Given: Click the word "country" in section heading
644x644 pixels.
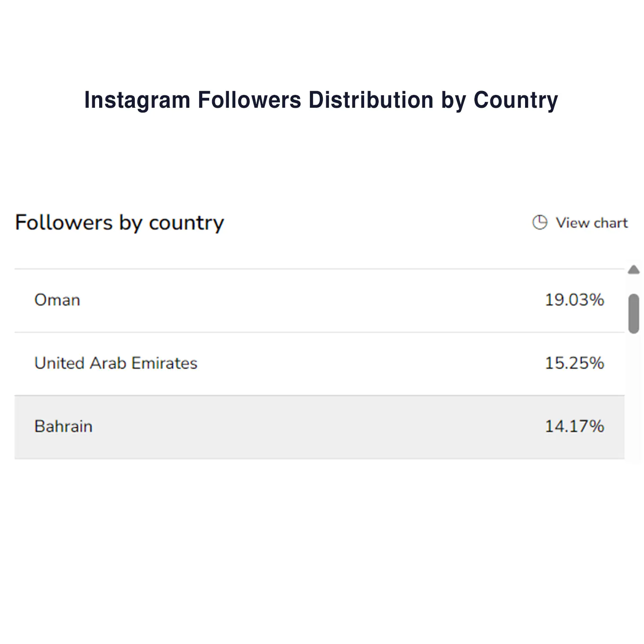Looking at the screenshot, I should coord(186,223).
